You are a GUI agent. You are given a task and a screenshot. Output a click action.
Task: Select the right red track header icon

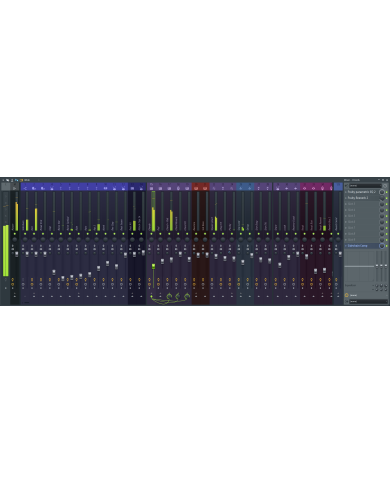tap(205, 188)
